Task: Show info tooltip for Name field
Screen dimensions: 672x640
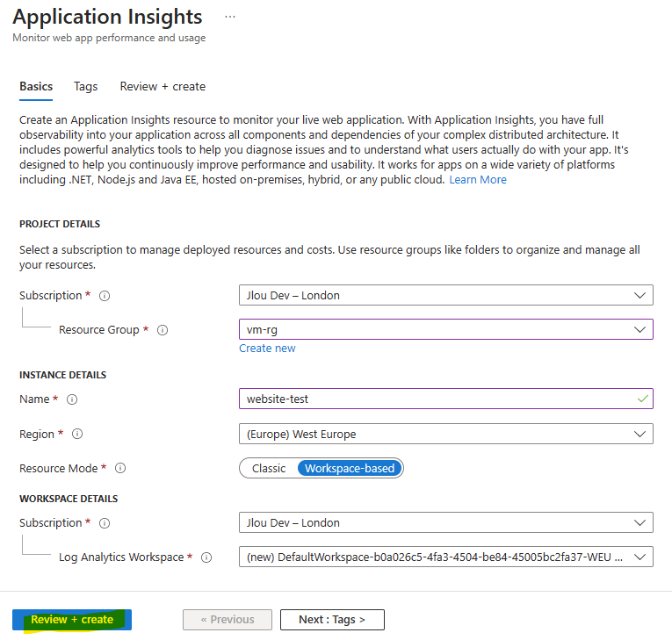Action: (x=72, y=399)
